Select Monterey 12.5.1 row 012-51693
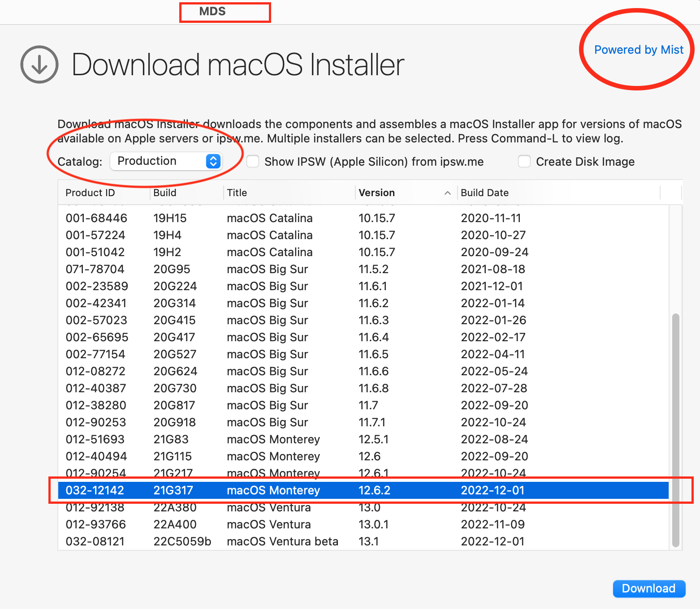The height and width of the screenshot is (609, 700). 363,439
